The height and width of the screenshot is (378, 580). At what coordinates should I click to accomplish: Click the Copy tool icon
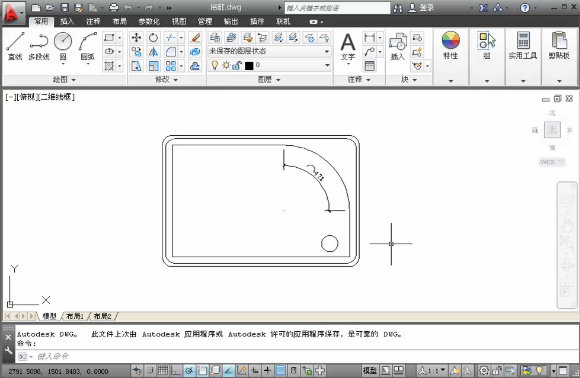(136, 52)
